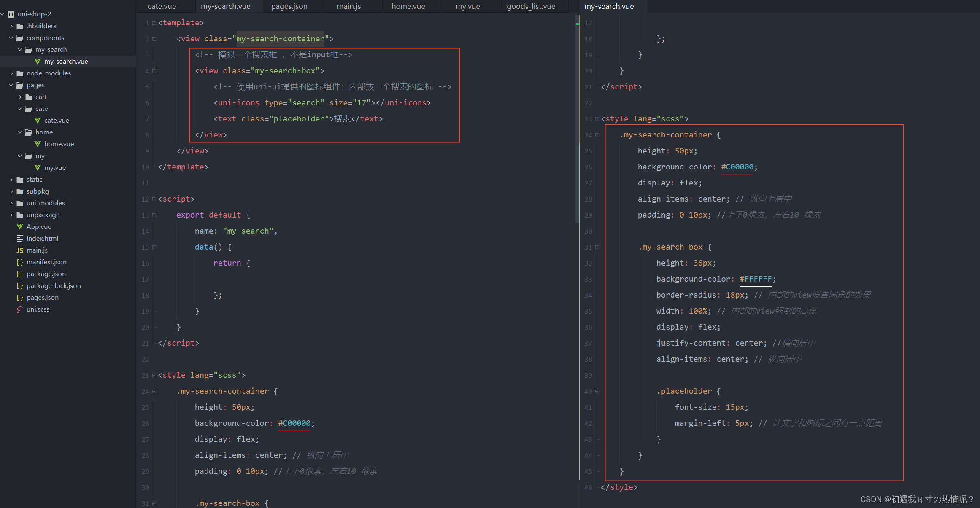
Task: Click the left editor vertical scrollbar
Action: (x=577, y=118)
